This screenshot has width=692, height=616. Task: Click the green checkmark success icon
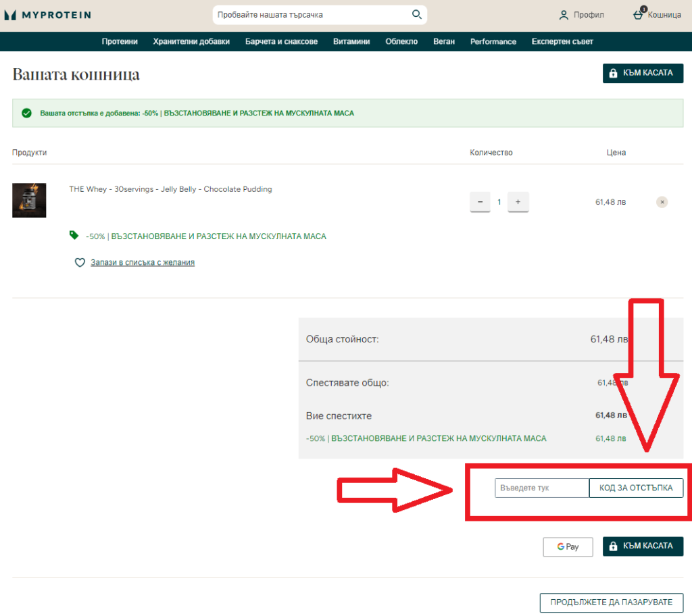[26, 113]
